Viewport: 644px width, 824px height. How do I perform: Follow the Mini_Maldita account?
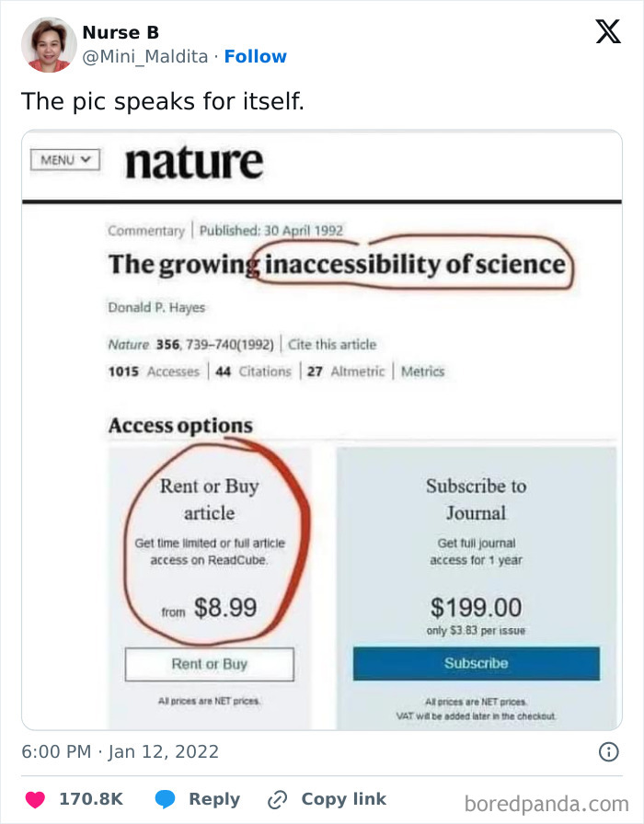click(x=256, y=56)
